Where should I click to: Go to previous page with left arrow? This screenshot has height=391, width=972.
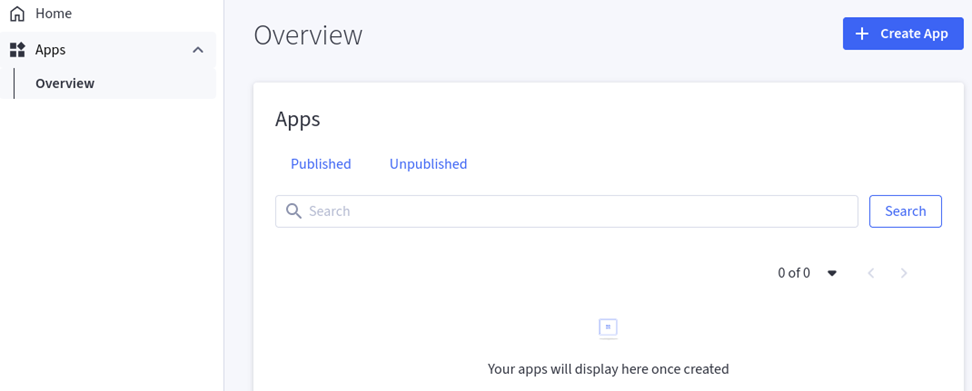pos(871,273)
